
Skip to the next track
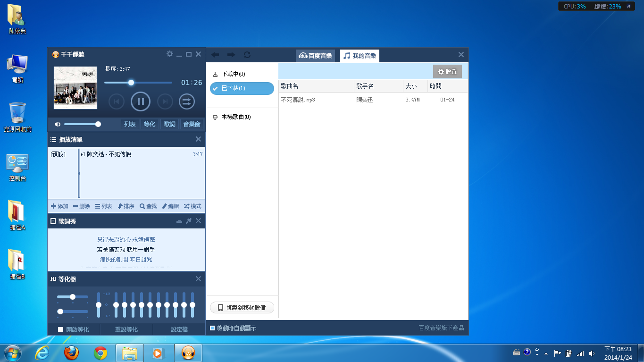[165, 101]
